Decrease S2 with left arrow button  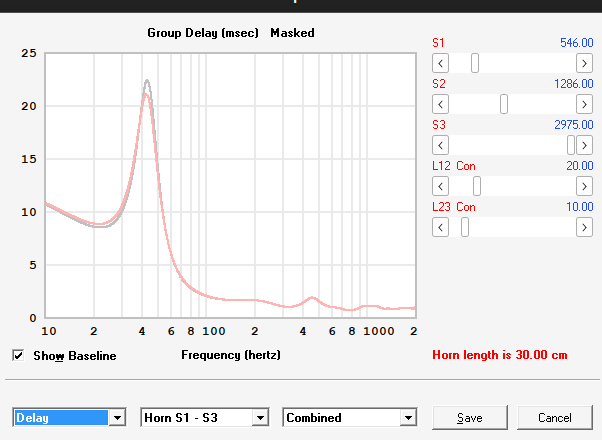pos(440,104)
